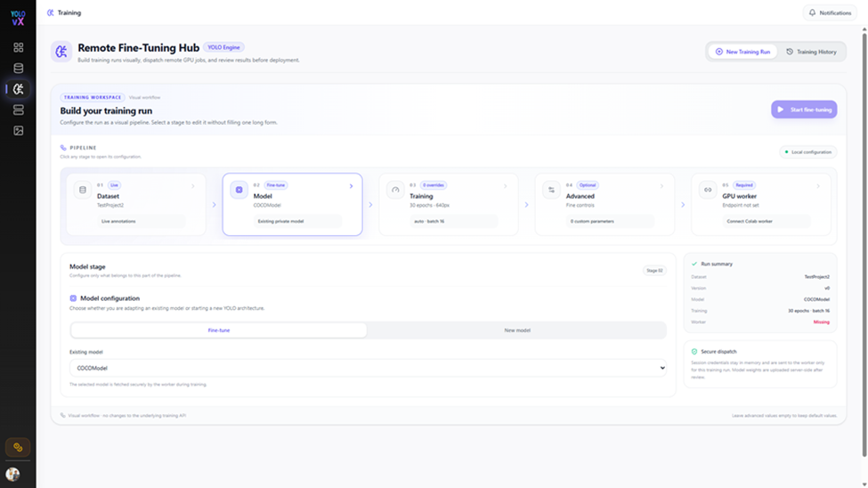The width and height of the screenshot is (868, 488).
Task: Switch to Training History tab
Action: (811, 52)
